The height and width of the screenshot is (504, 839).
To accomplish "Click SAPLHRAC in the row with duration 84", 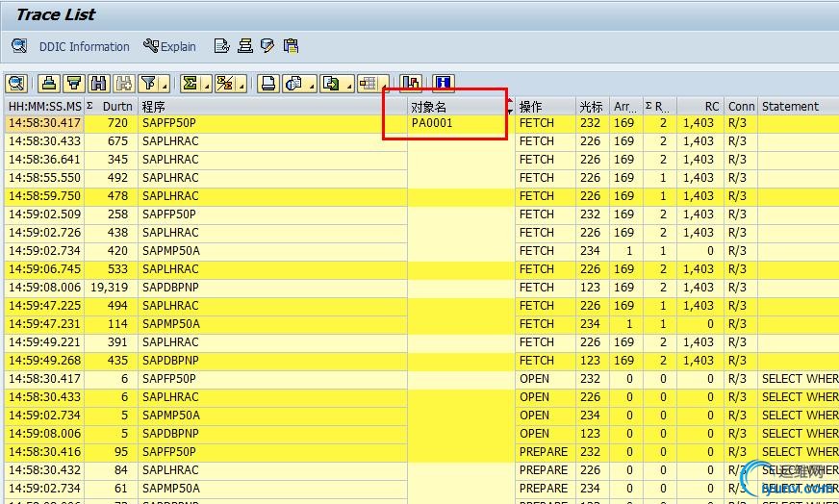I will tap(170, 469).
